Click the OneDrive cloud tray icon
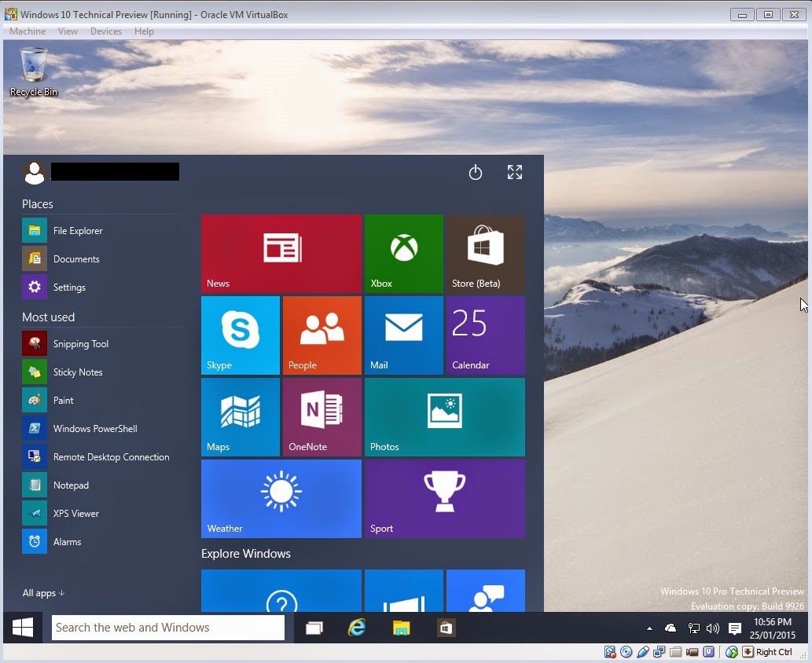The height and width of the screenshot is (663, 812). [671, 628]
